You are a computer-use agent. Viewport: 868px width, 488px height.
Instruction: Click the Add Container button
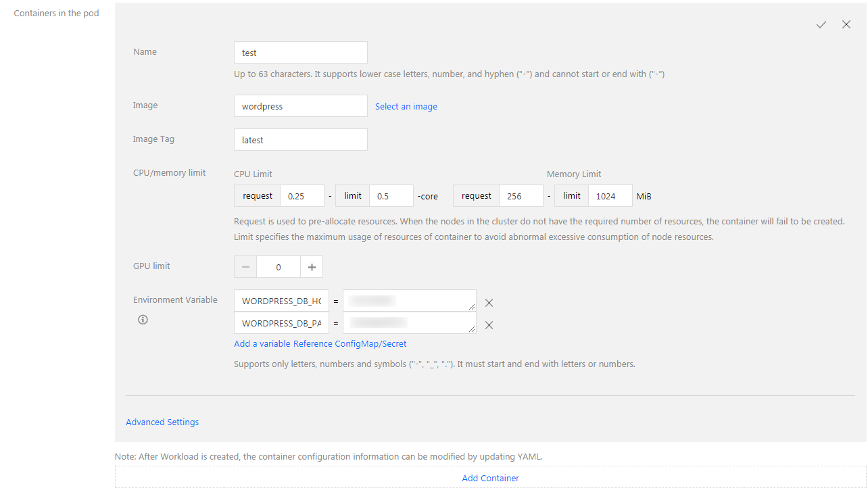[490, 478]
